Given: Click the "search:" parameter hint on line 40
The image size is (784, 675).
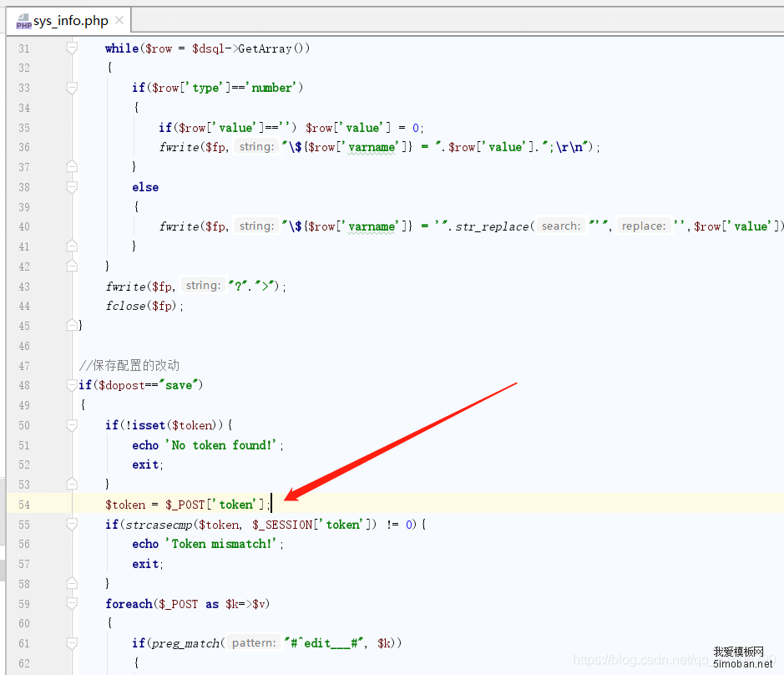Looking at the screenshot, I should point(560,226).
